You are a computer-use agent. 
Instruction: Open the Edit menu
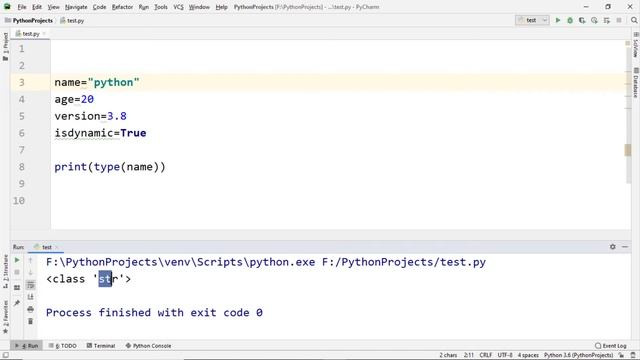37,7
